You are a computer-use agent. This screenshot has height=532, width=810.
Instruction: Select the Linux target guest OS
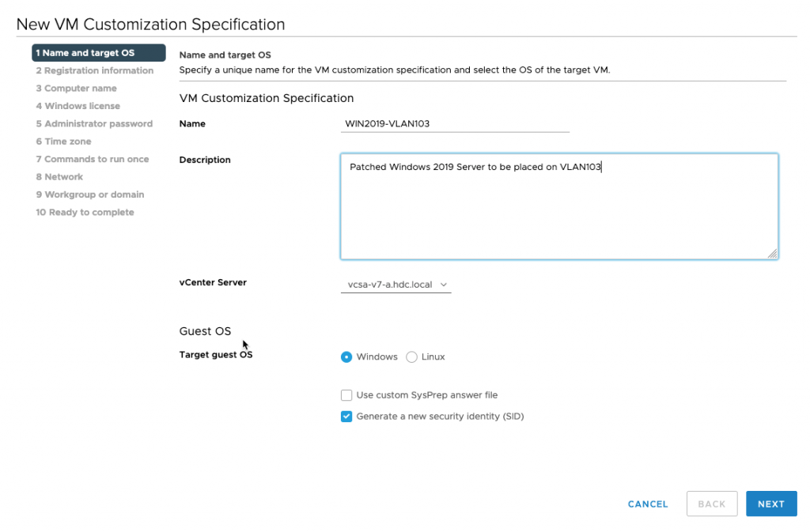[x=411, y=357]
